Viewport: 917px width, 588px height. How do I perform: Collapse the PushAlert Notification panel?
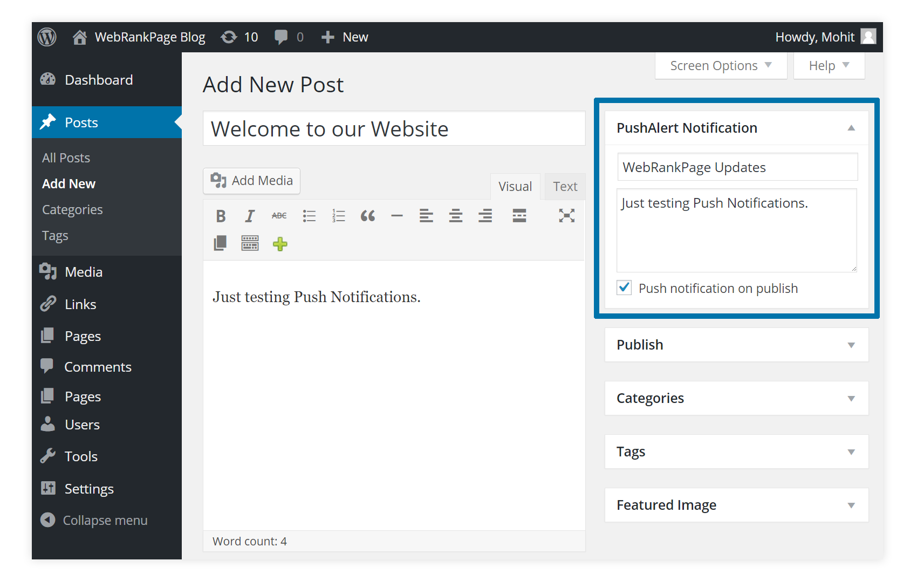pos(851,128)
